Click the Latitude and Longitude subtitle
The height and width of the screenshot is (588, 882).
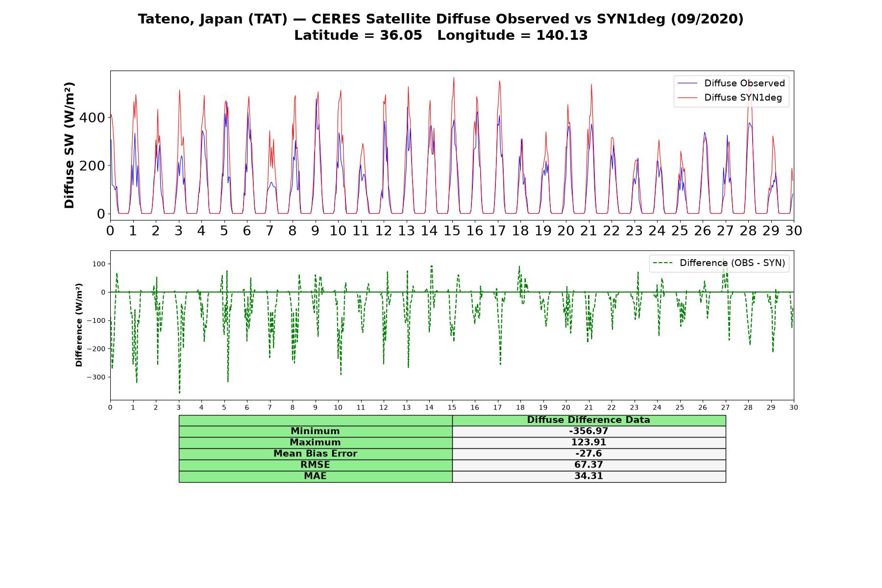pos(441,36)
